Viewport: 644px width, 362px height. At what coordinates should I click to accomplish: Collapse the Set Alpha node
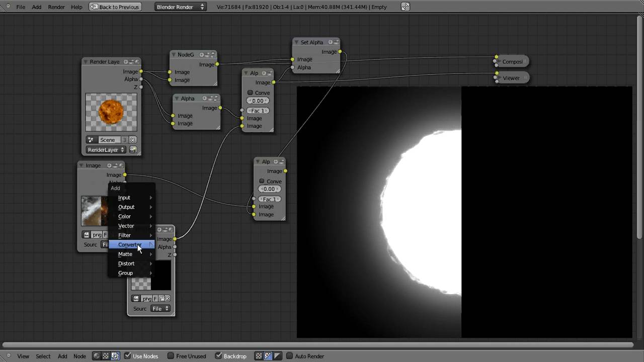296,42
